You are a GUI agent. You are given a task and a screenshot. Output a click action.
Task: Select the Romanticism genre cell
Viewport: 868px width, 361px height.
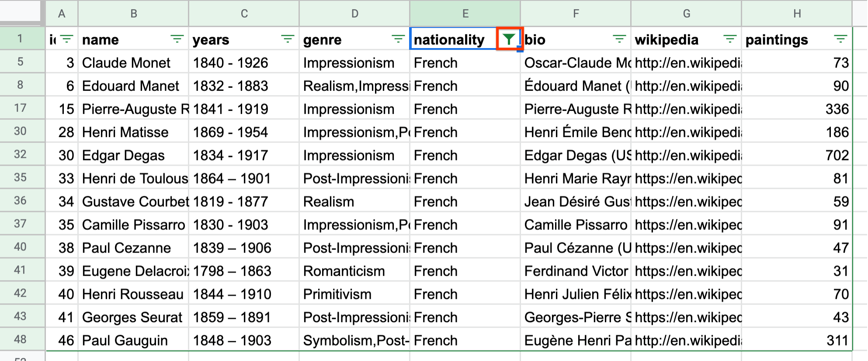tap(354, 271)
